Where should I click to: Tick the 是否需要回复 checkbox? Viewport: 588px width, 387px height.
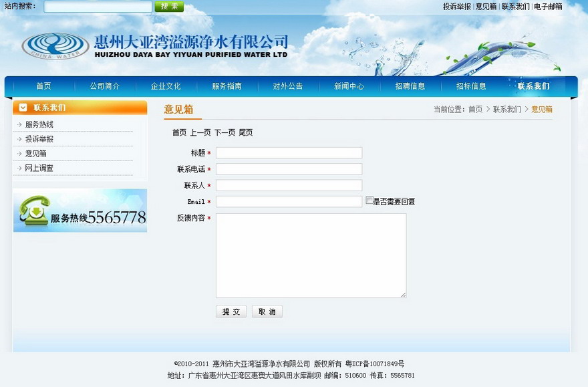[370, 201]
